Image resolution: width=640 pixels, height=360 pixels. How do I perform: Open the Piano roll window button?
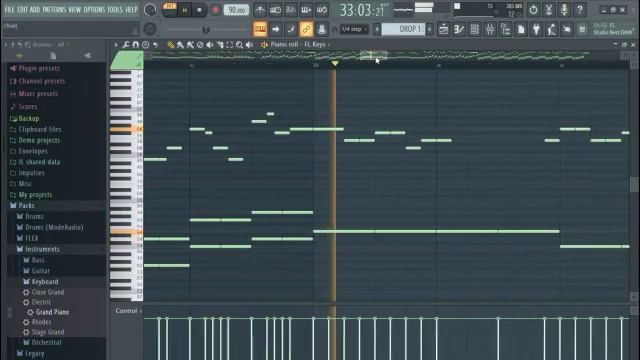point(459,29)
